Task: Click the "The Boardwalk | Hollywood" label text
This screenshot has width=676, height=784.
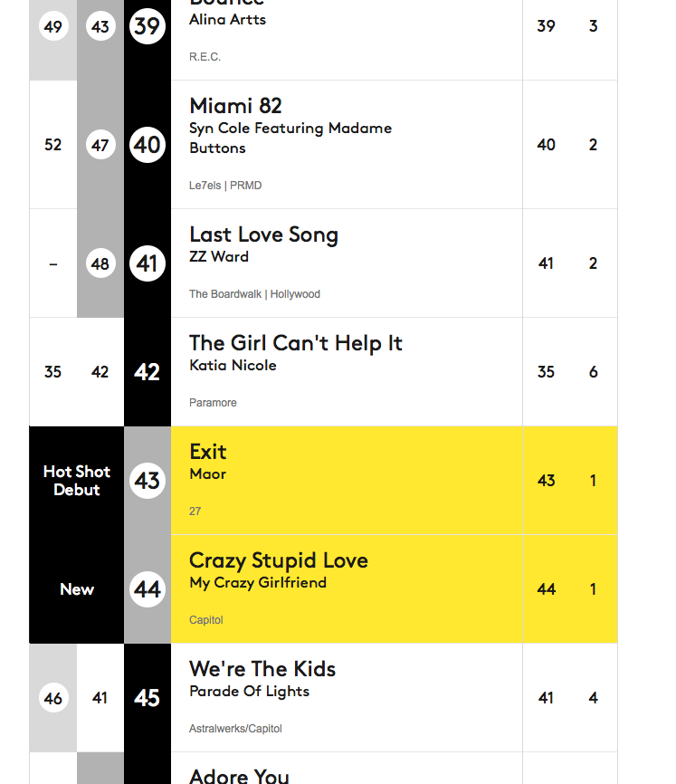Action: [254, 294]
